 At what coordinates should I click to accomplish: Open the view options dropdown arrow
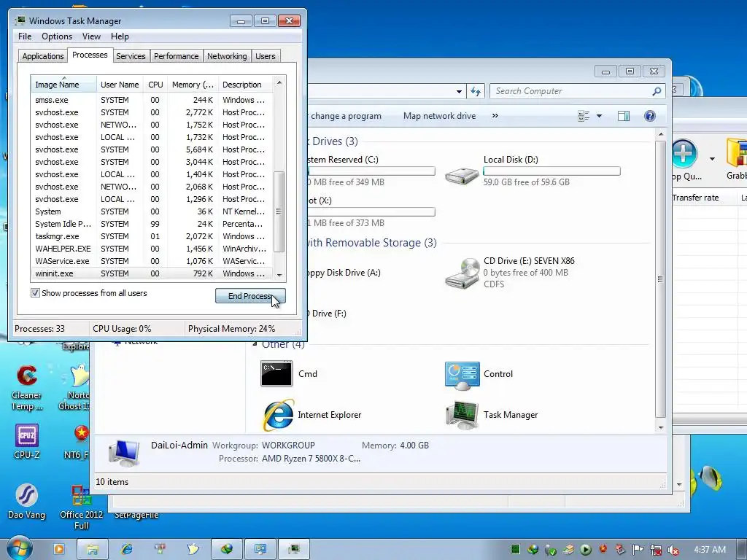click(x=600, y=116)
